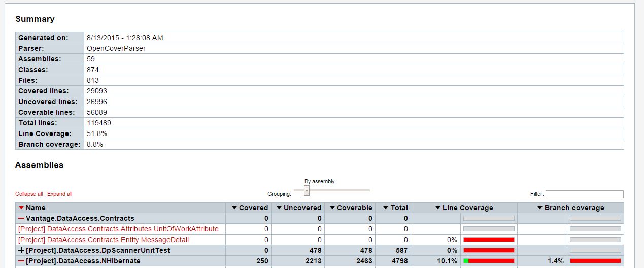
Task: Expand the [Project].DataAccess.DpScannerUnitTest assembly
Action: point(21,250)
